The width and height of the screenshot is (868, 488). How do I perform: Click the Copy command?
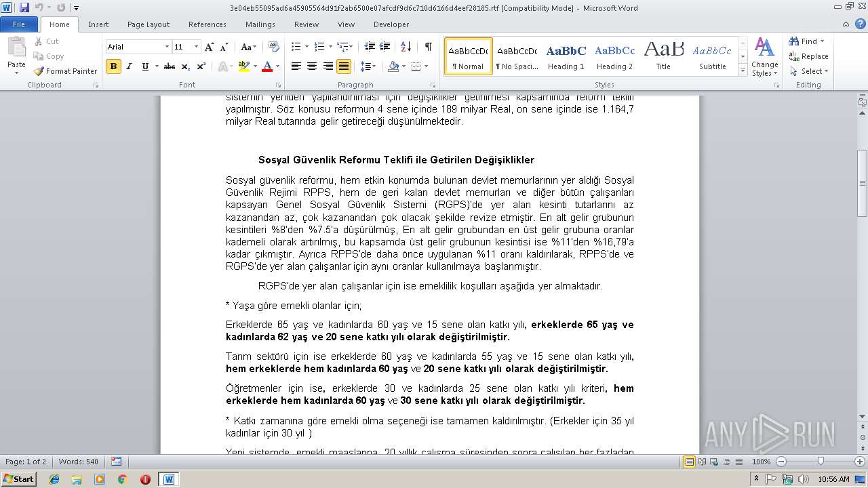pyautogui.click(x=49, y=56)
